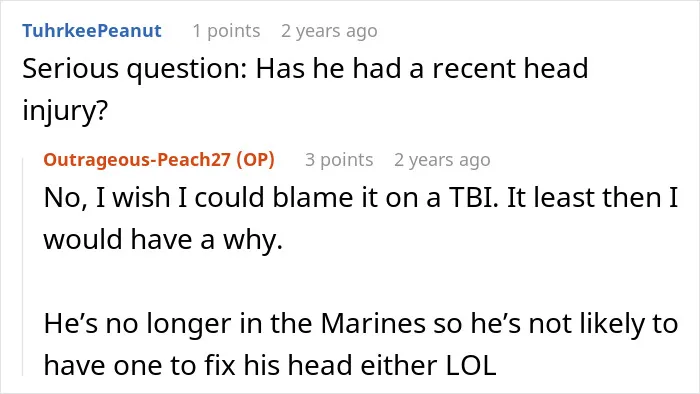The image size is (700, 394).
Task: Click the word 'blame' in OP's reply
Action: pos(313,197)
